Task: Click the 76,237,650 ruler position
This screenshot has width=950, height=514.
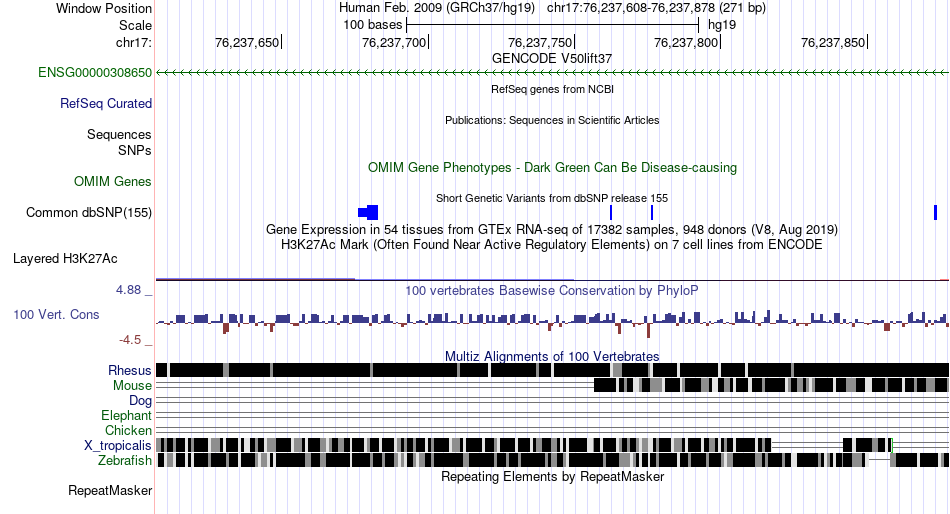Action: pos(247,42)
